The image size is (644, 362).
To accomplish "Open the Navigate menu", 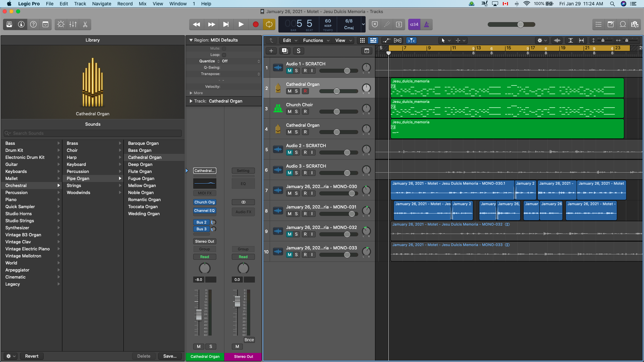I will click(x=102, y=4).
